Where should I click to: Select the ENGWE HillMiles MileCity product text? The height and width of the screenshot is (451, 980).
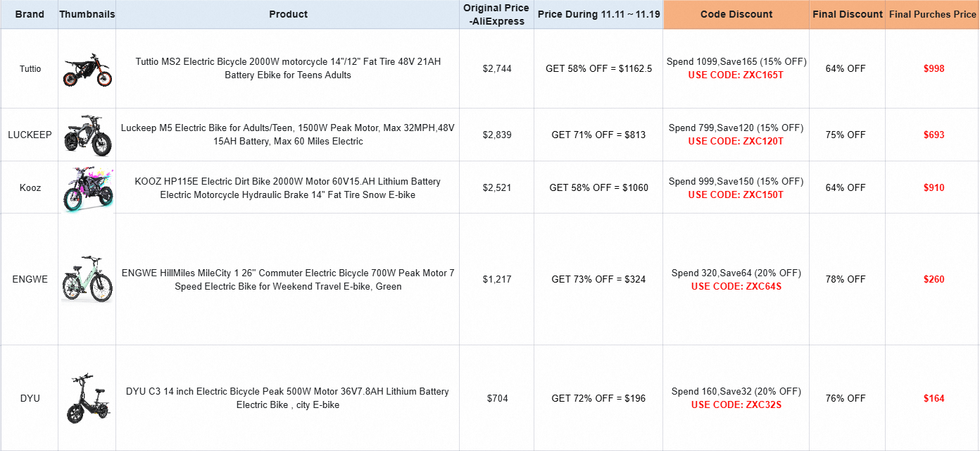(288, 279)
